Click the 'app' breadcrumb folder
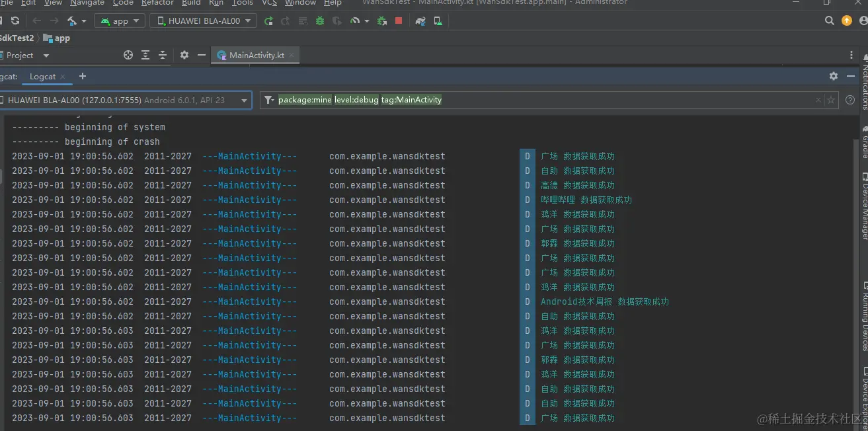This screenshot has width=868, height=431. pos(57,38)
